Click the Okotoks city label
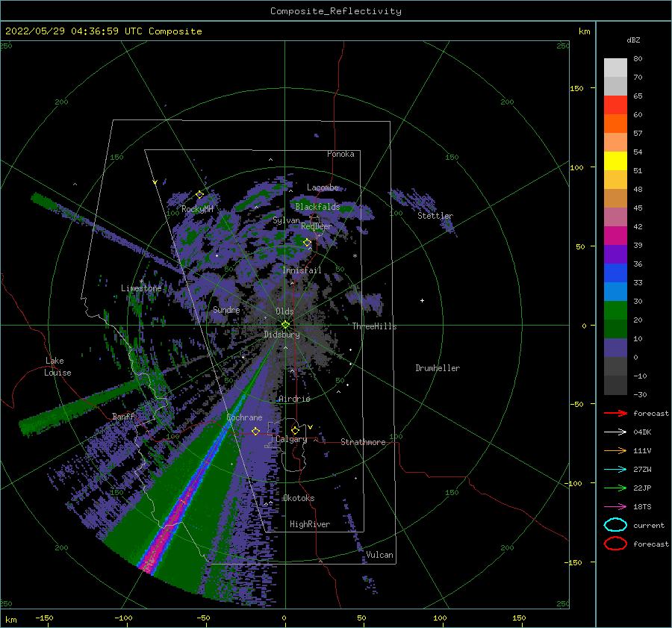Viewport: 672px width, 628px height. (299, 498)
